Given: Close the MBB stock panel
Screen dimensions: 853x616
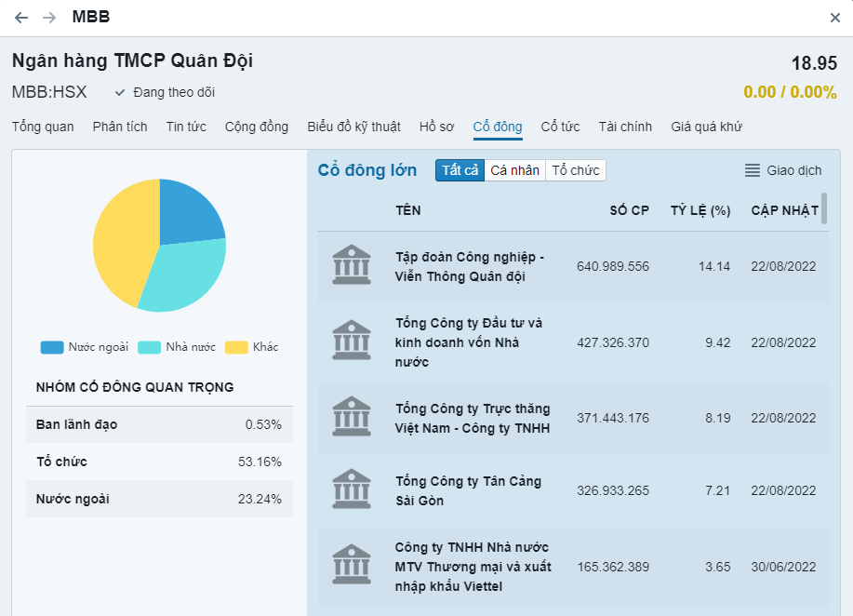Looking at the screenshot, I should [834, 18].
